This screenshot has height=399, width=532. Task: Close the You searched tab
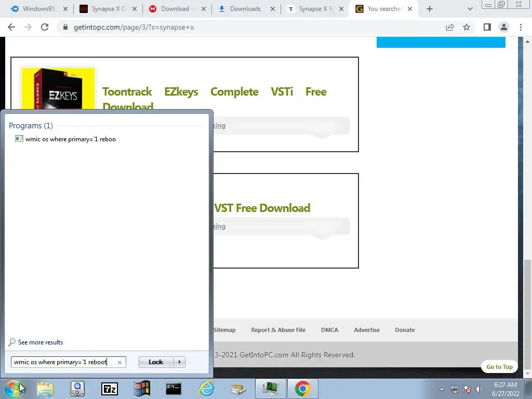click(410, 9)
